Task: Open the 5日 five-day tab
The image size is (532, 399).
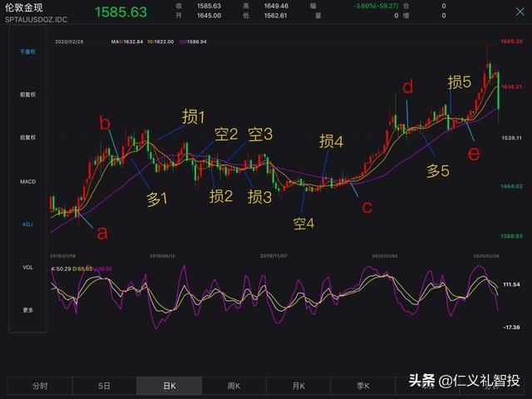Action: click(105, 386)
